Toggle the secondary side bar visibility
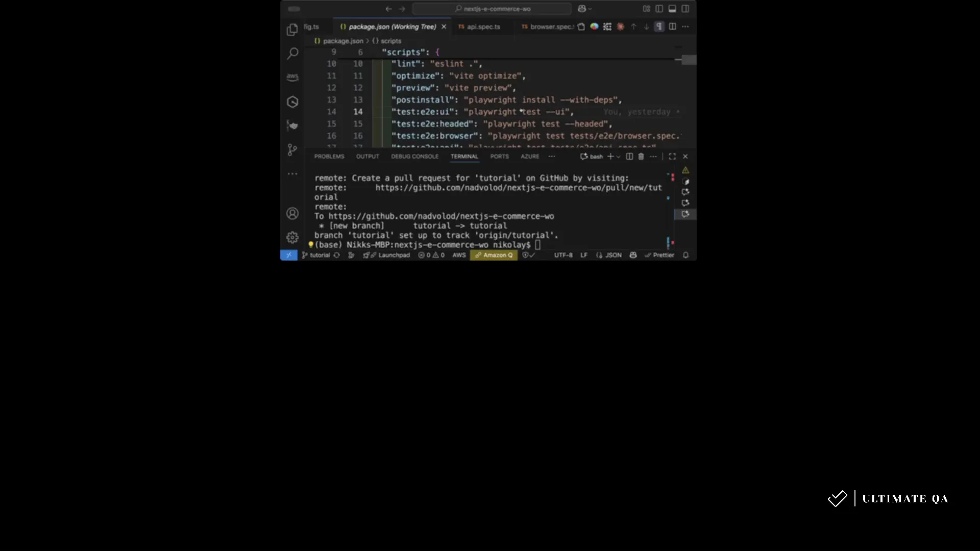Image resolution: width=980 pixels, height=551 pixels. [685, 9]
